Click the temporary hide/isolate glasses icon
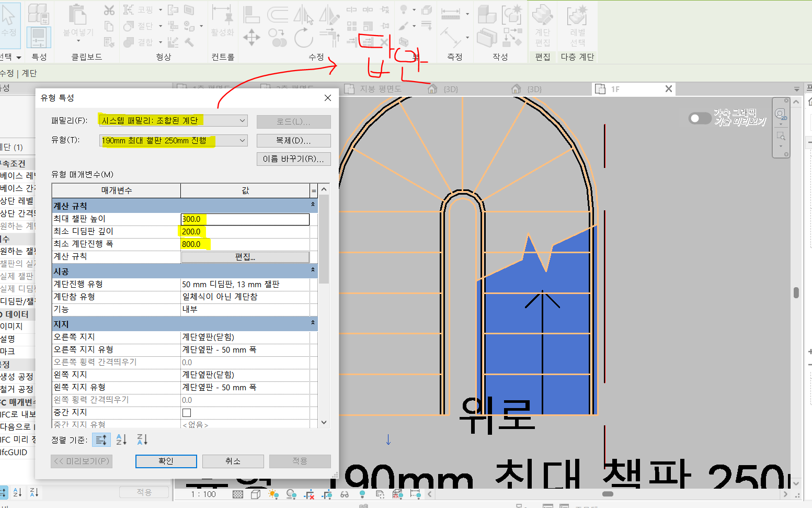Screen dimensions: 812x508 point(345,494)
